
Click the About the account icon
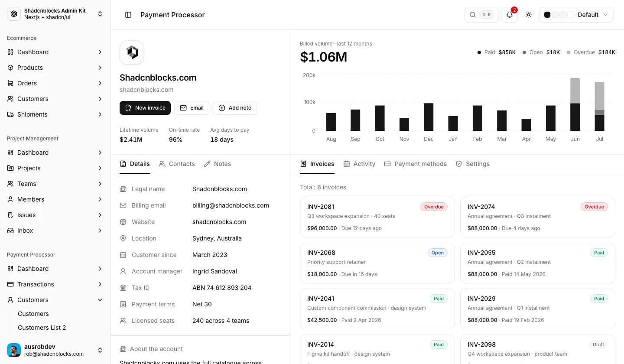pos(123,349)
